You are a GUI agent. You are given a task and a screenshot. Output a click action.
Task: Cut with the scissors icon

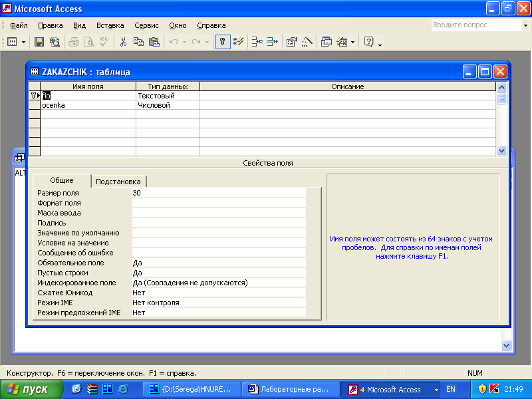click(123, 42)
